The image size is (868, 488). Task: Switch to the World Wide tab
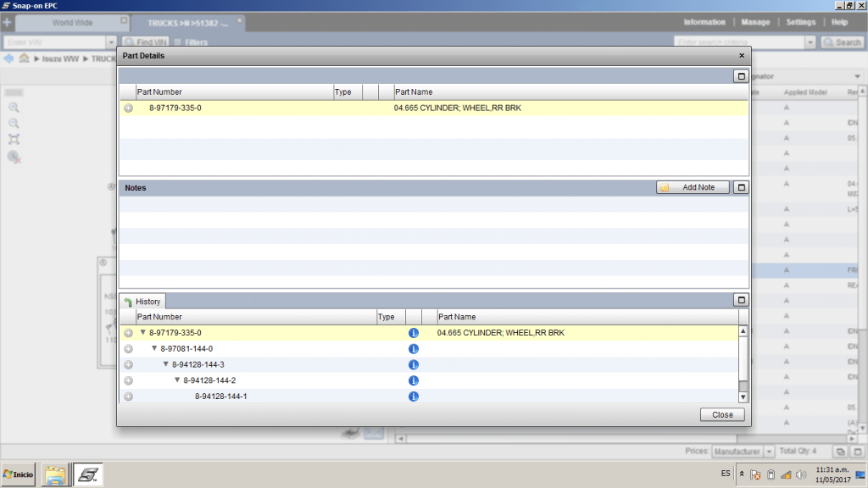[73, 23]
